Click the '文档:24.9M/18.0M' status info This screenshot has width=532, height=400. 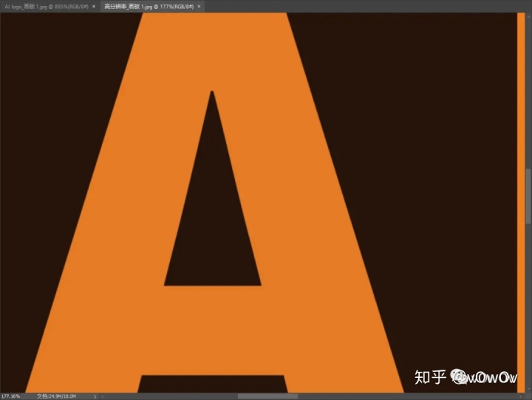click(x=56, y=396)
